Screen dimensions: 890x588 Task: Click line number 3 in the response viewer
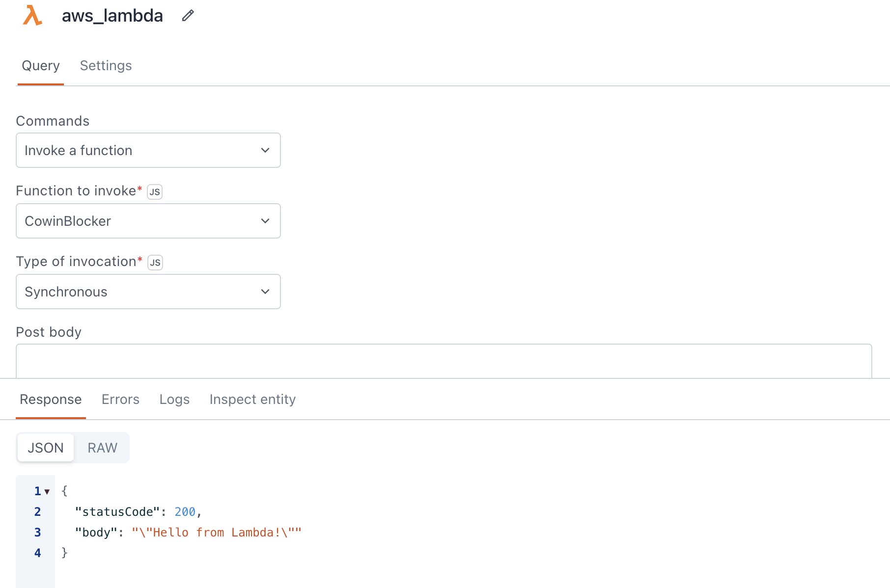coord(37,532)
